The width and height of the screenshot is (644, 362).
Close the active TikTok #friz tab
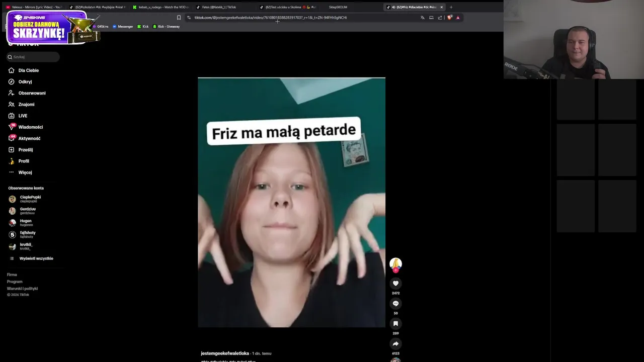tap(441, 7)
